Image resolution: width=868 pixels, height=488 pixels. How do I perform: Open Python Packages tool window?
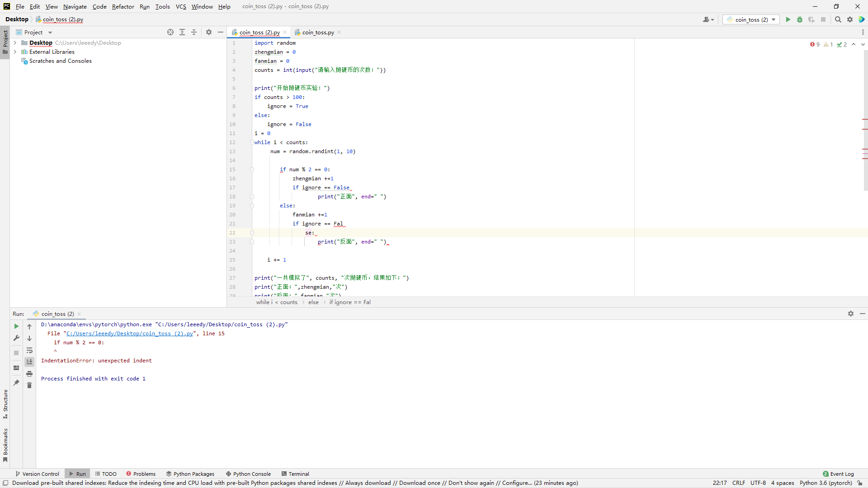(190, 474)
